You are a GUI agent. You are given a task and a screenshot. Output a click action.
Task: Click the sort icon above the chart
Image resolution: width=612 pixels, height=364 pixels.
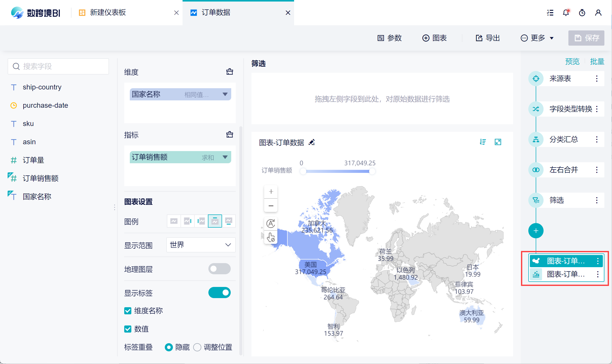(x=483, y=142)
